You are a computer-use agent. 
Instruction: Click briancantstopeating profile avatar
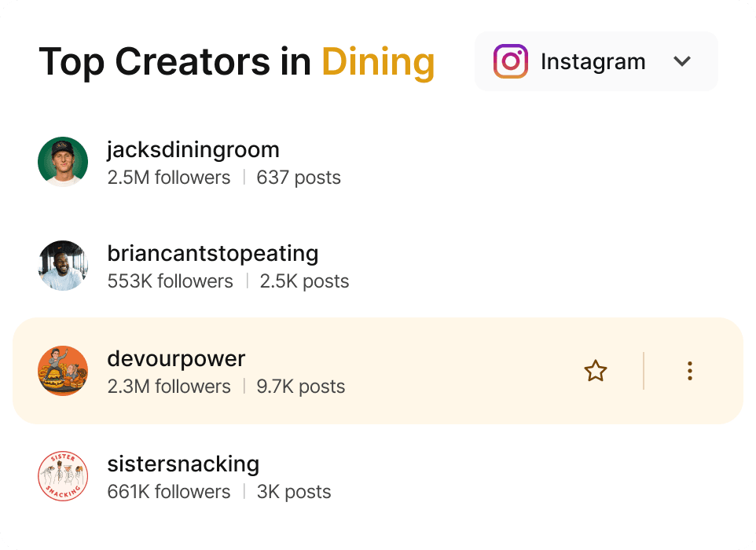point(63,266)
